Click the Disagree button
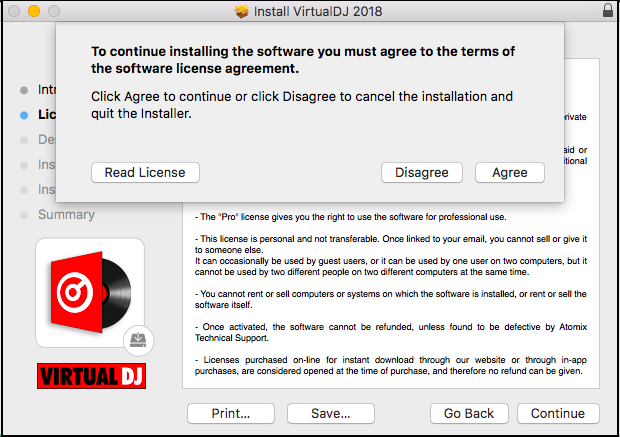Image resolution: width=620 pixels, height=437 pixels. pos(422,172)
